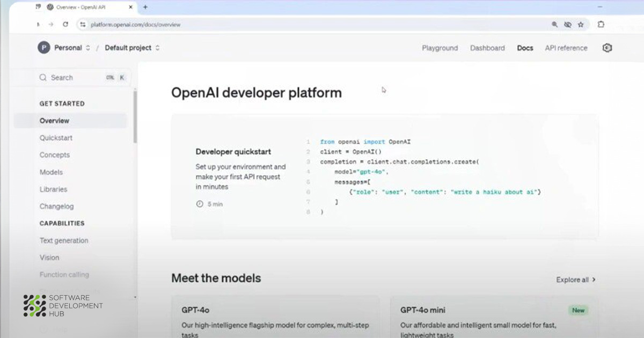644x338 pixels.
Task: Open the tab search icon left of the tab
Action: click(38, 7)
